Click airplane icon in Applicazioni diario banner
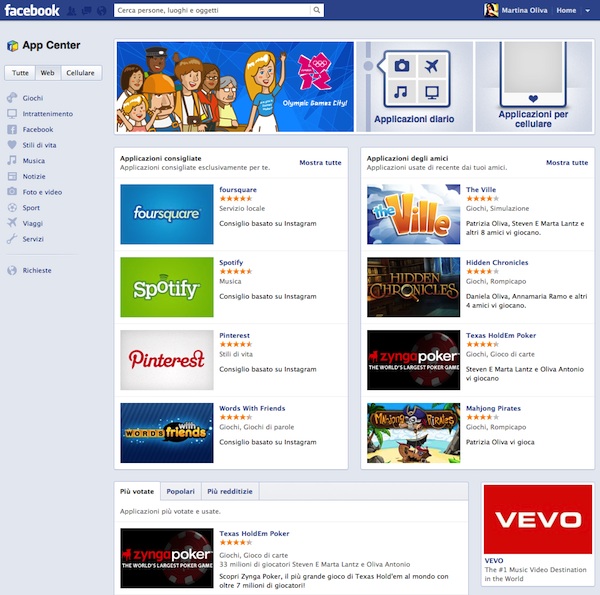Screen dimensions: 600x595 click(432, 66)
